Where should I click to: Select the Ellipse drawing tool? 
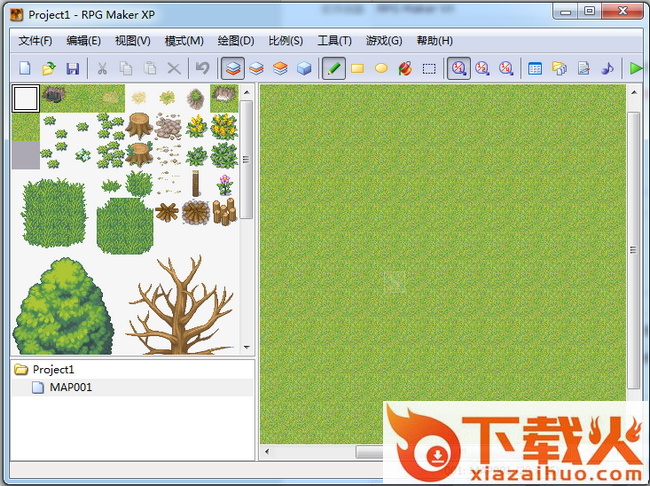(x=381, y=68)
